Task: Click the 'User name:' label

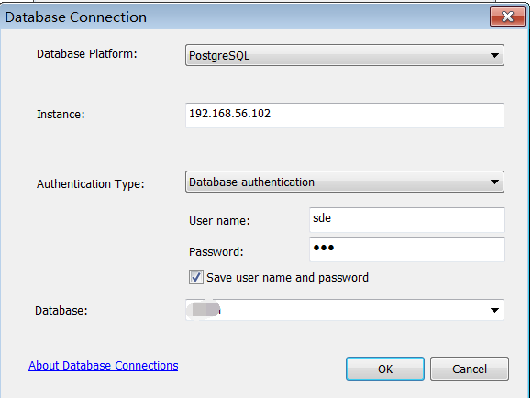Action: [219, 221]
